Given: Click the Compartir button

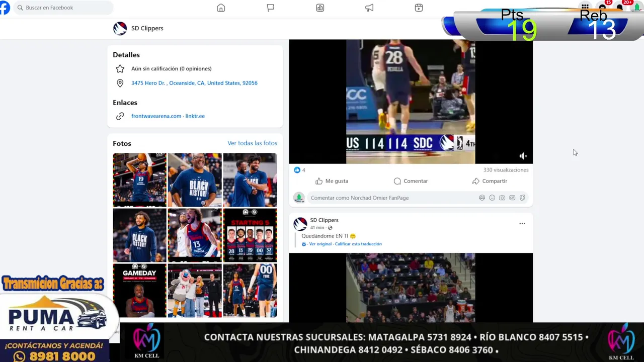Looking at the screenshot, I should [x=490, y=181].
